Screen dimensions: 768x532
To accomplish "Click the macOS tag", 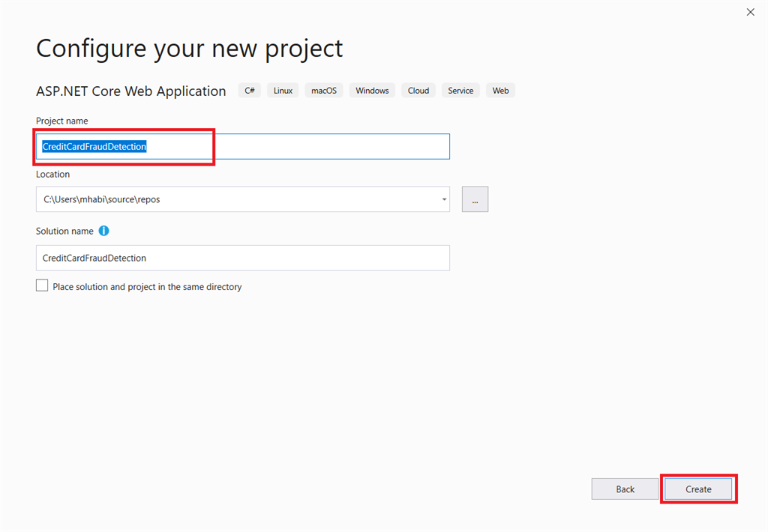I will (x=324, y=91).
